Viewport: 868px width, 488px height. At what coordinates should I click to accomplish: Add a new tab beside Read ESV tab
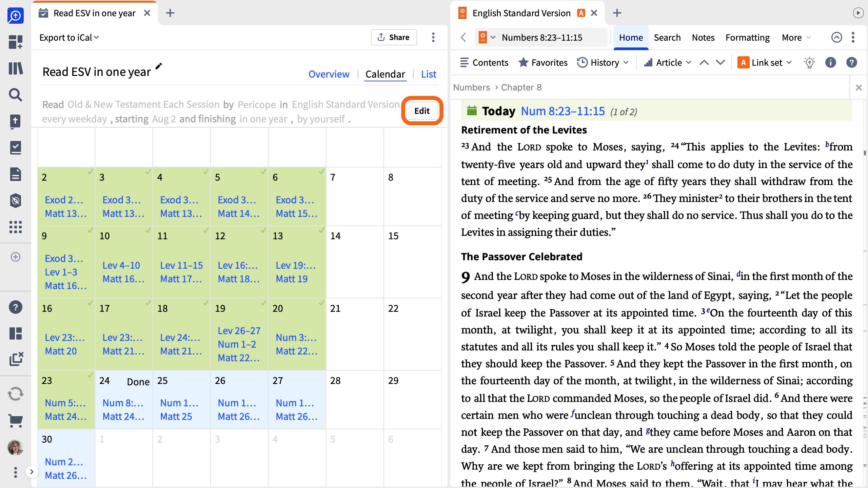(170, 13)
